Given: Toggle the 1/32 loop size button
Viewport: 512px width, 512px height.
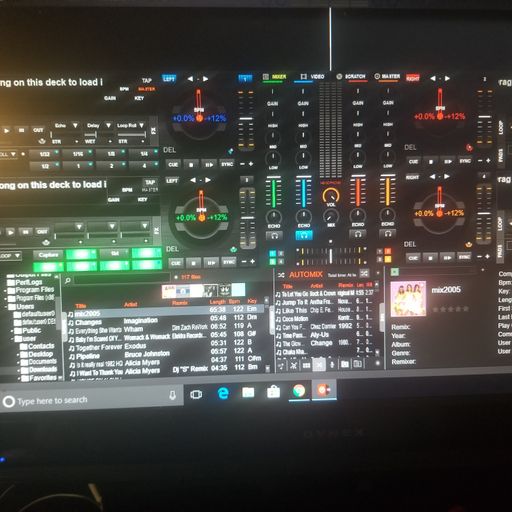Looking at the screenshot, I should [44, 154].
